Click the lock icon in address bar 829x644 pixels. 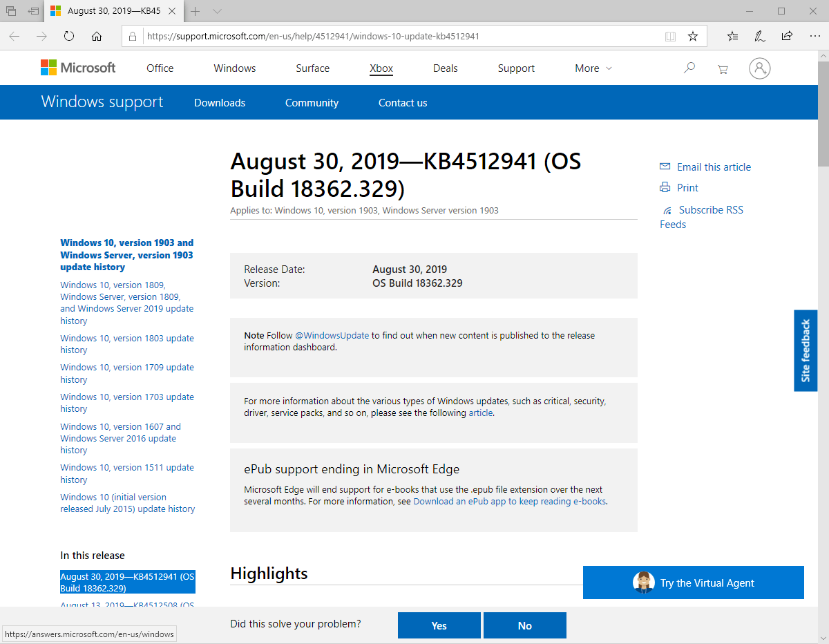click(x=133, y=37)
